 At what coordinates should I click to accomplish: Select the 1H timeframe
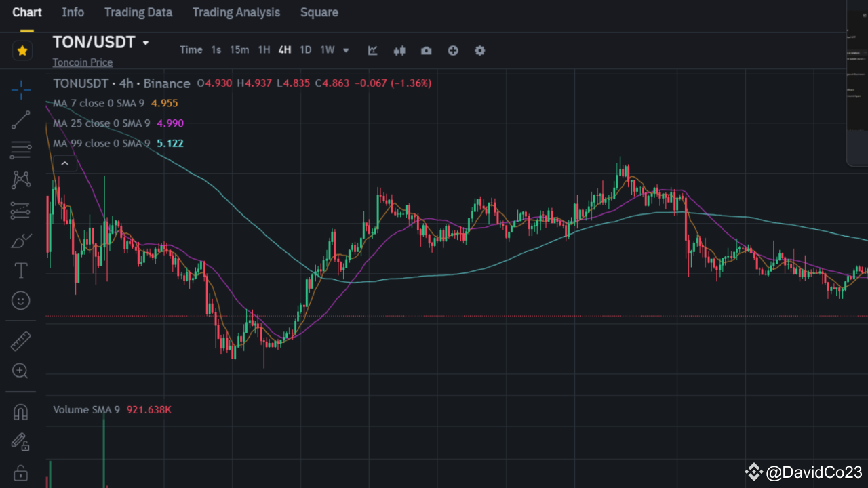point(264,49)
